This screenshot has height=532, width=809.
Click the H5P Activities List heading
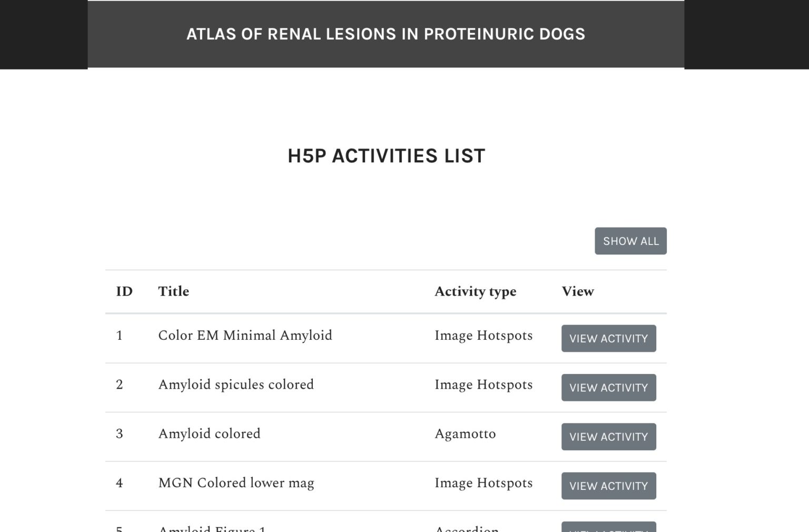[386, 155]
